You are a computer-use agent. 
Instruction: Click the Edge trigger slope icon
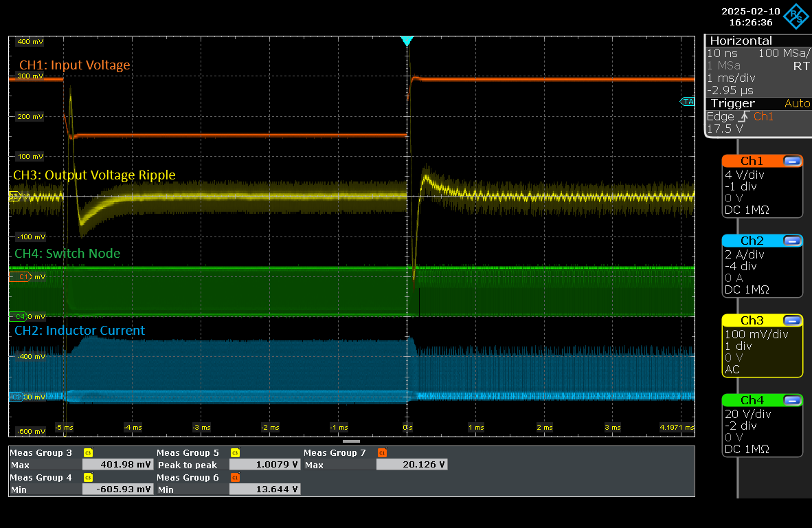(x=743, y=116)
